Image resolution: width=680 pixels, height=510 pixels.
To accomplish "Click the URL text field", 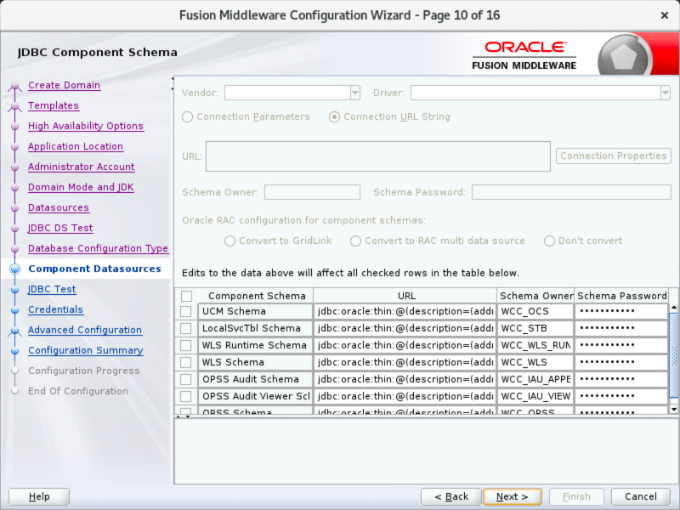I will coord(378,157).
